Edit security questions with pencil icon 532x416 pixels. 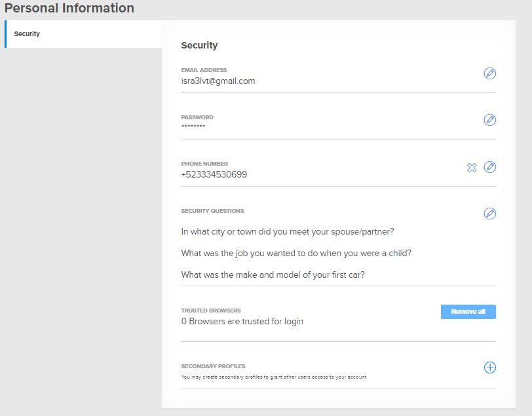tap(489, 214)
